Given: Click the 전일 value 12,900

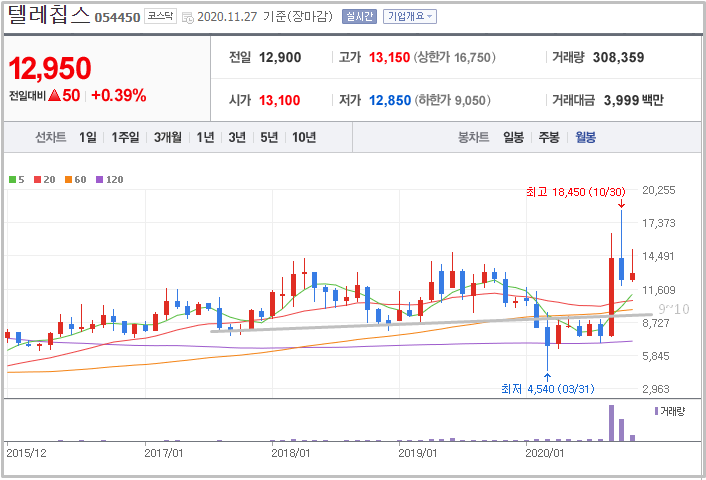Looking at the screenshot, I should click(280, 57).
